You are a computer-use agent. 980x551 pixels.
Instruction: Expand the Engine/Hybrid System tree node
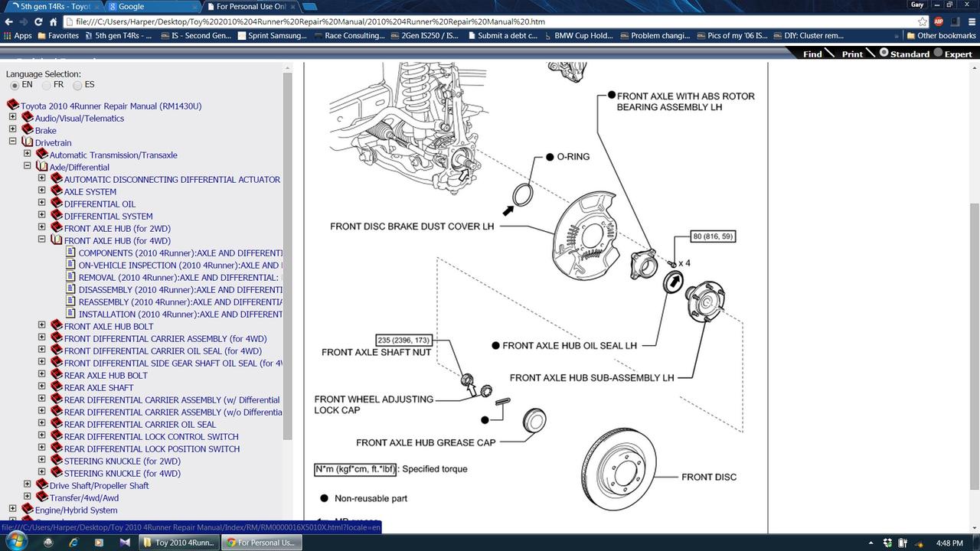(12, 510)
